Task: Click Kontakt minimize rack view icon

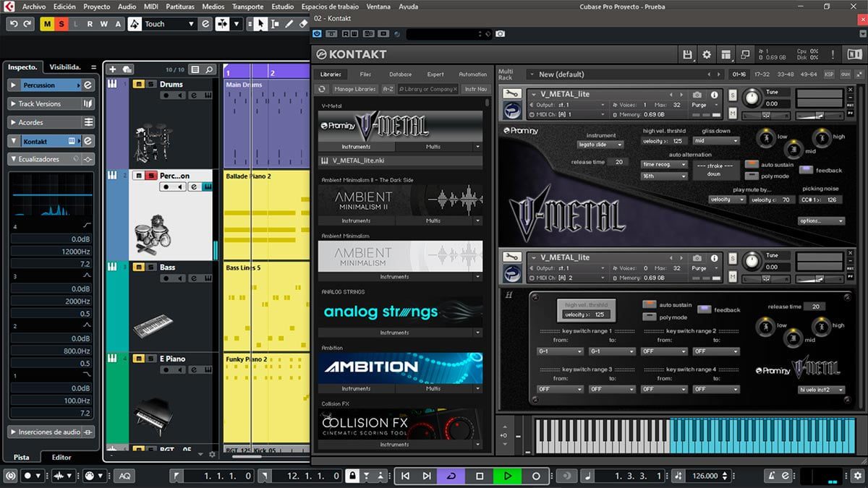Action: 744,54
